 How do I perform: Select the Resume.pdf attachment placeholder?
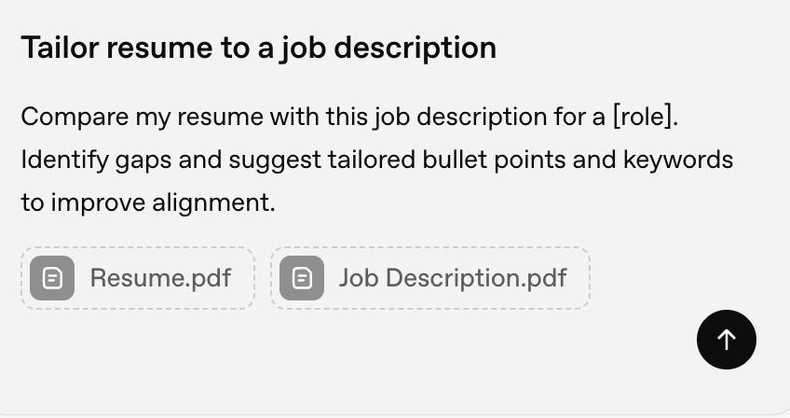tap(138, 278)
